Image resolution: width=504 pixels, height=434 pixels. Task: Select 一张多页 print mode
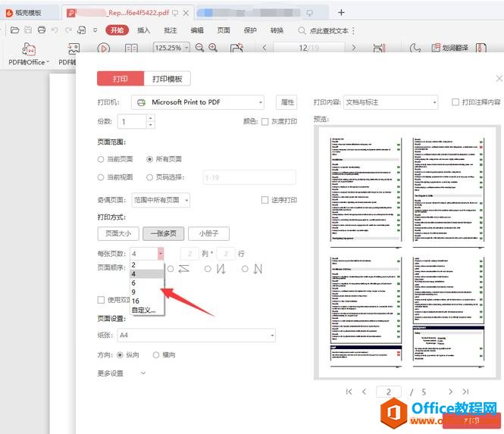tap(163, 233)
